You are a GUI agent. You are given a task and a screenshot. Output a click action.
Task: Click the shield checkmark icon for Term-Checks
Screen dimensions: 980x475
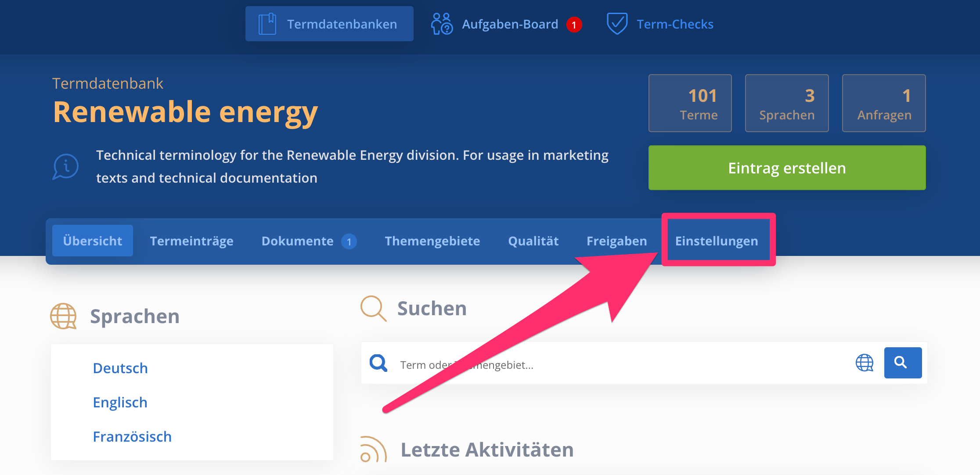click(617, 24)
